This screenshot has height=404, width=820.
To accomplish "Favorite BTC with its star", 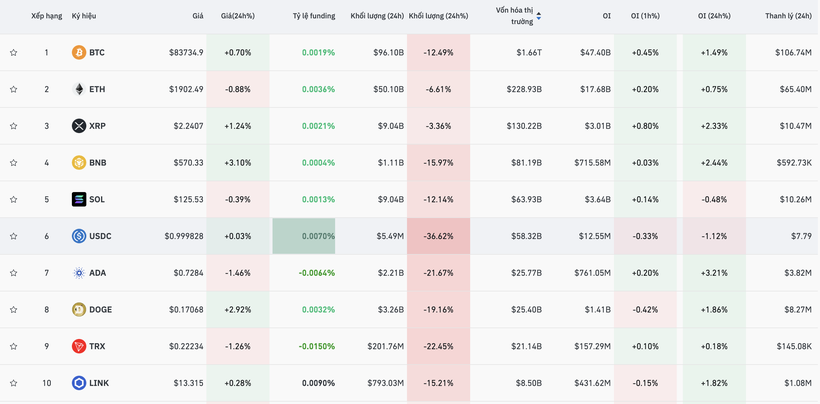I will (x=14, y=53).
